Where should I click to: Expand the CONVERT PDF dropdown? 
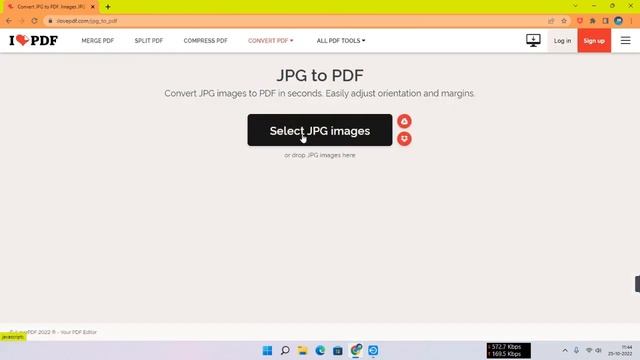pyautogui.click(x=271, y=41)
